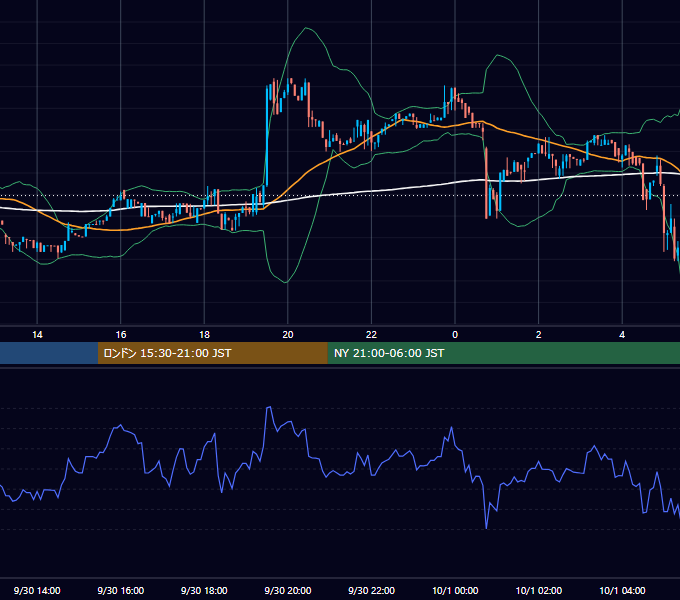
Task: Click the '10/1 00:00' date label
Action: tap(455, 590)
